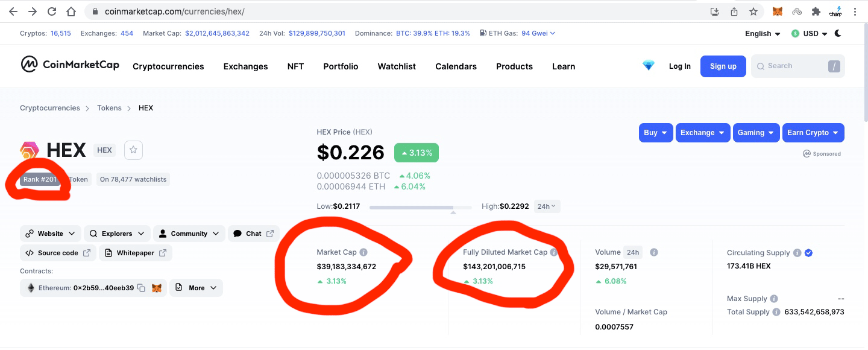Click the browser address bar URL
This screenshot has height=350, width=868.
point(174,11)
